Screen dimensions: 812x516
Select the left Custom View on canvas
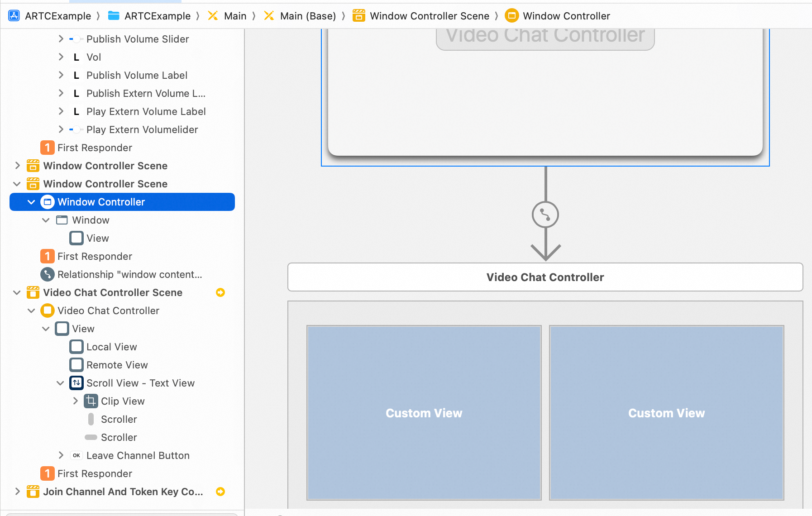click(x=424, y=413)
